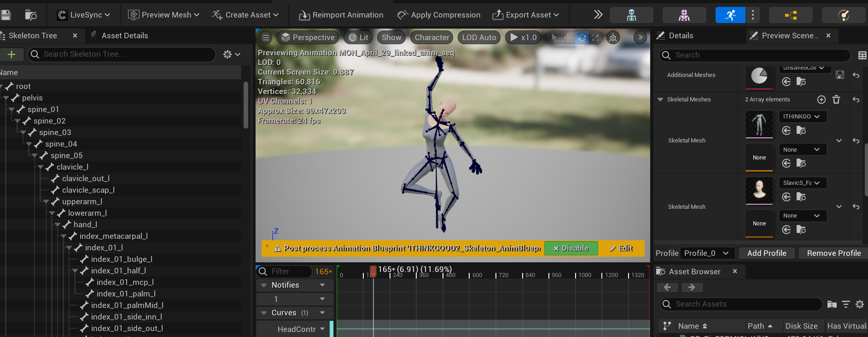868x337 pixels.
Task: Add element to Skeletal Meshes array
Action: 821,100
